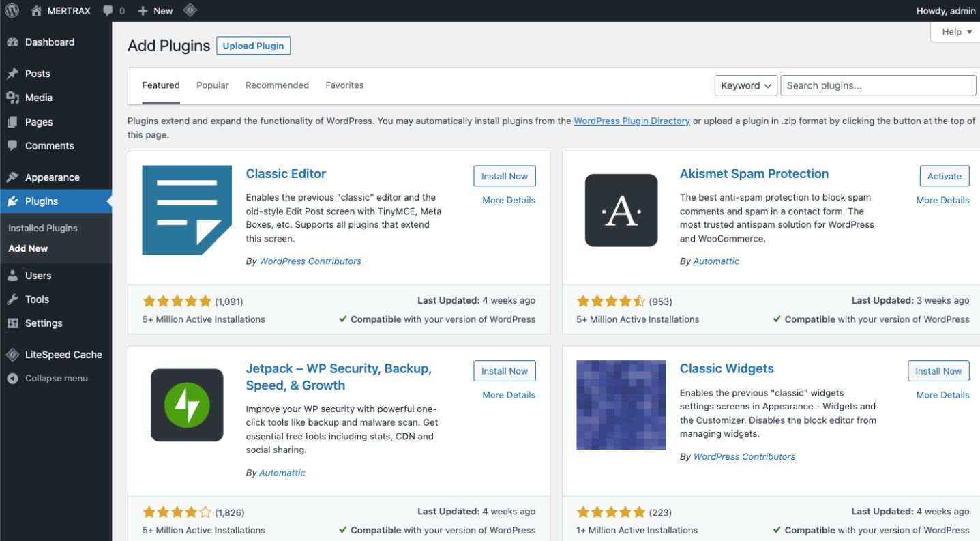Click the Akismet plugin logo thumbnail
This screenshot has width=980, height=541.
(621, 210)
